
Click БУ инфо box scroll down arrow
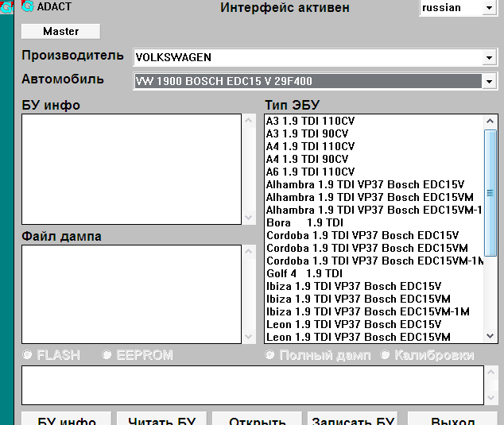click(249, 218)
